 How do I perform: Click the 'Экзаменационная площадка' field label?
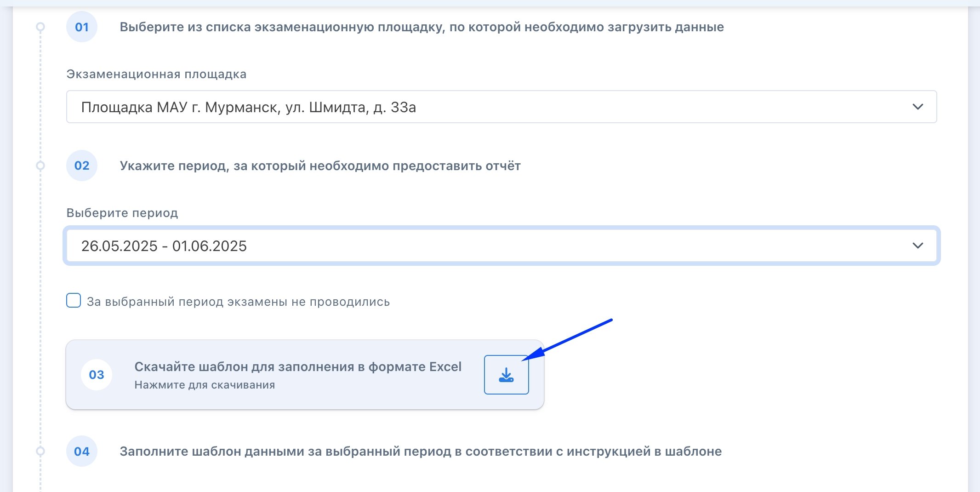(156, 74)
